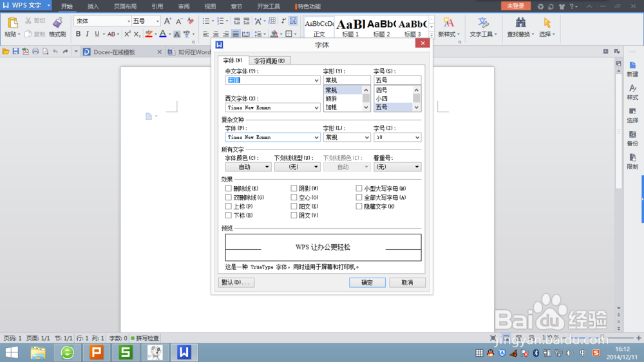Viewport: 644px width, 362px height.
Task: Click the Undo arrow in quick toolbar
Action: (55, 52)
